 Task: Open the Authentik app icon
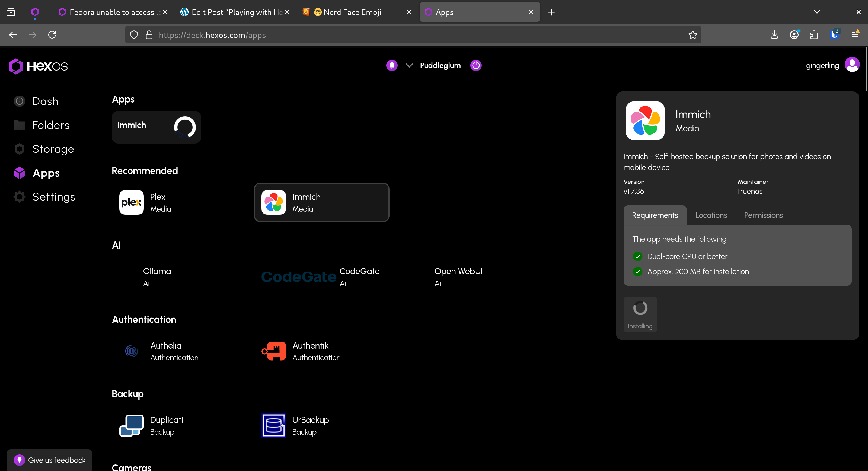(x=274, y=351)
